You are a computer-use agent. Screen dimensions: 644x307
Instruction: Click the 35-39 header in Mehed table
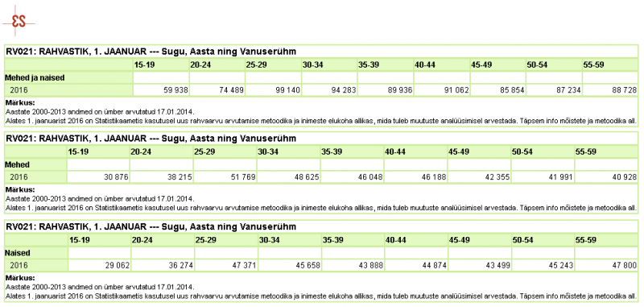[x=332, y=151]
